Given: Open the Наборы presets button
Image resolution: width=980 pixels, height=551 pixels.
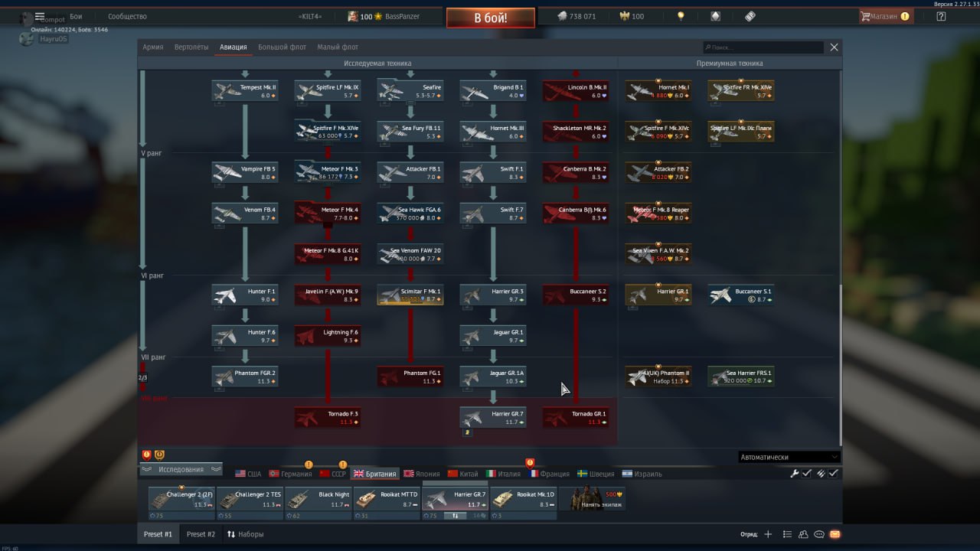Looking at the screenshot, I should [245, 534].
